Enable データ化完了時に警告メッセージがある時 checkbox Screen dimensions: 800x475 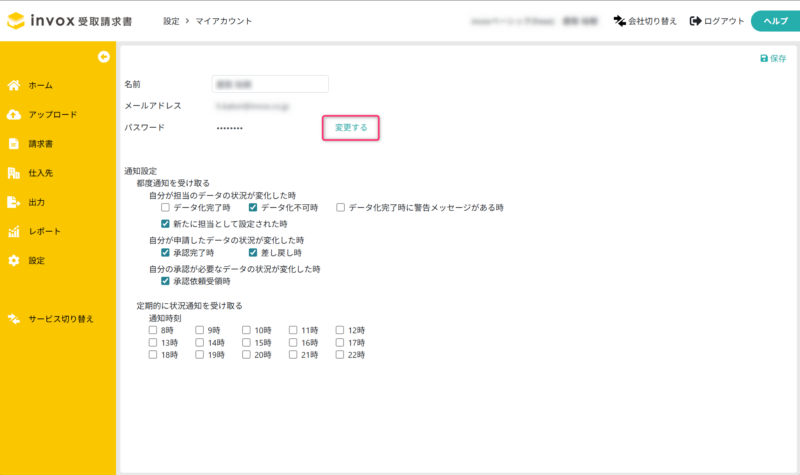[340, 208]
